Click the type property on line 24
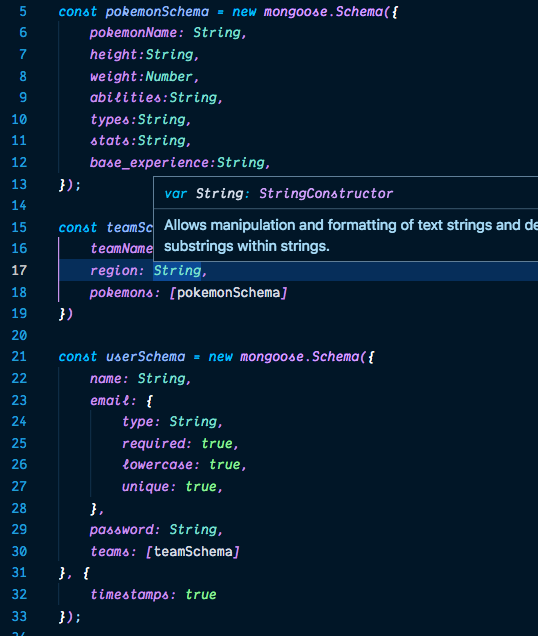 tap(138, 421)
